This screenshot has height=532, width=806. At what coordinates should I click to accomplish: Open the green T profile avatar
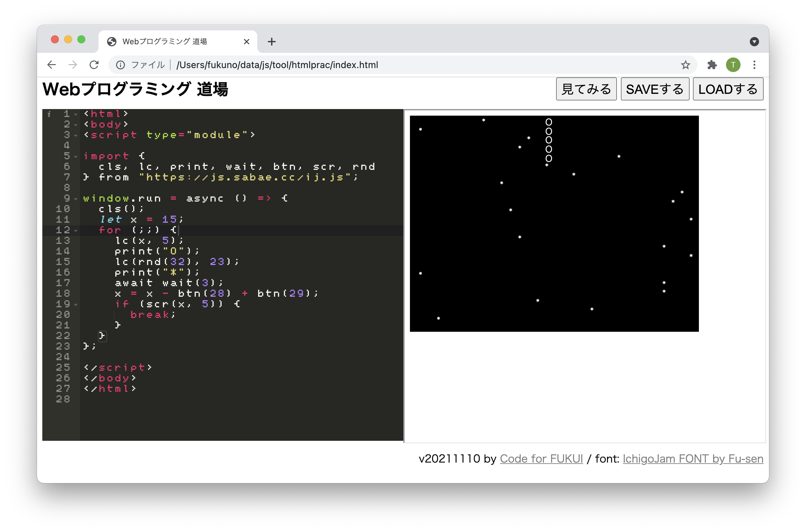[x=733, y=65]
